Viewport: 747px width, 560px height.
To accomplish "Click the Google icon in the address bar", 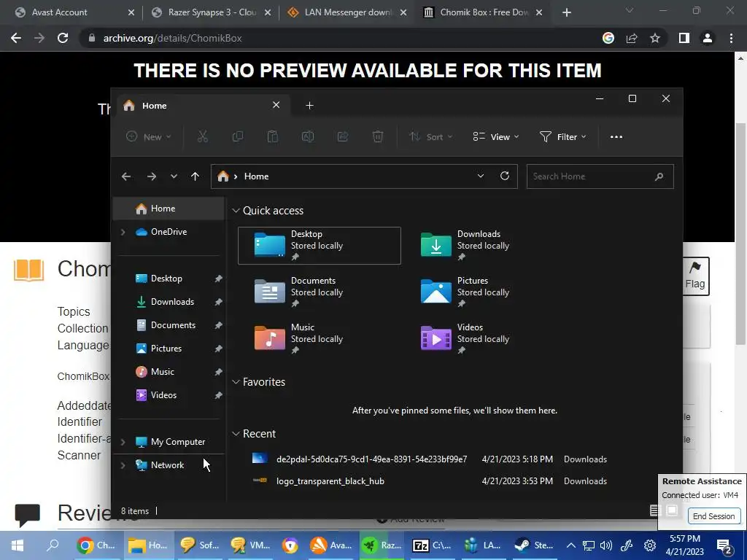I will [608, 38].
